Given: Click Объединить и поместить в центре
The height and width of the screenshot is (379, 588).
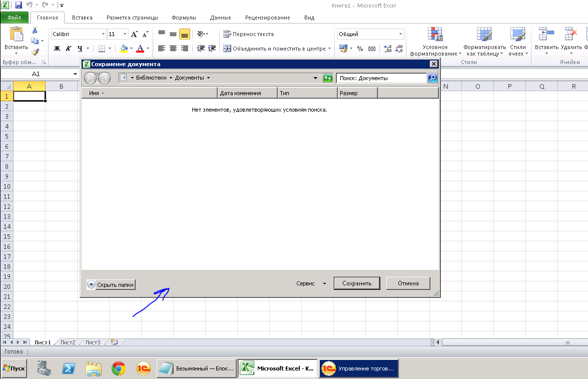Looking at the screenshot, I should pyautogui.click(x=275, y=49).
